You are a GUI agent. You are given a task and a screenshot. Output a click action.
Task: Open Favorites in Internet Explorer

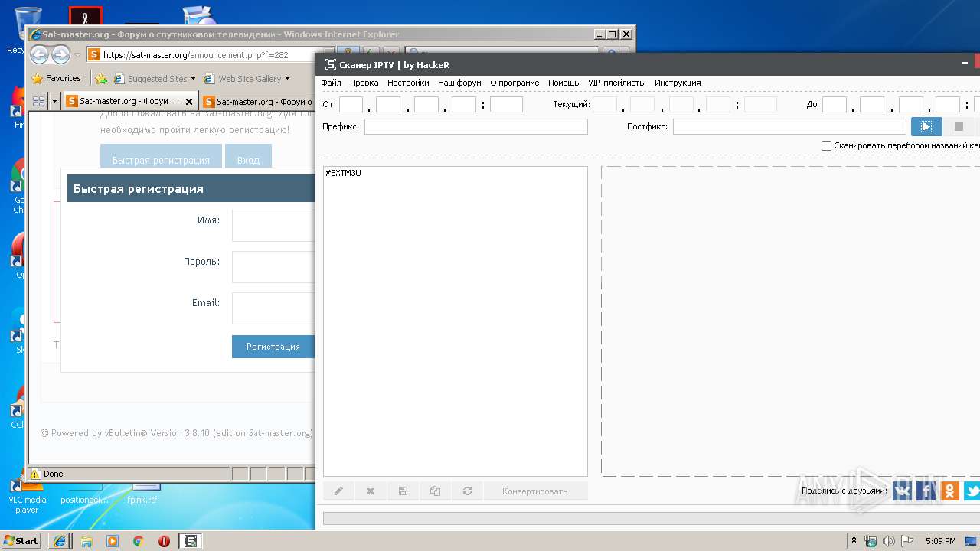(56, 78)
